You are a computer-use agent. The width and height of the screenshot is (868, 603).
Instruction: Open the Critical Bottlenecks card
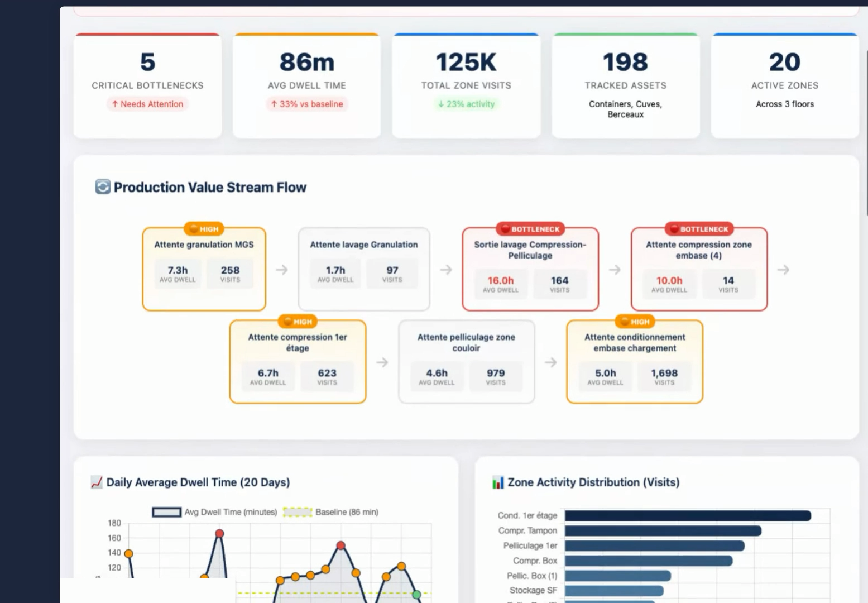click(147, 85)
